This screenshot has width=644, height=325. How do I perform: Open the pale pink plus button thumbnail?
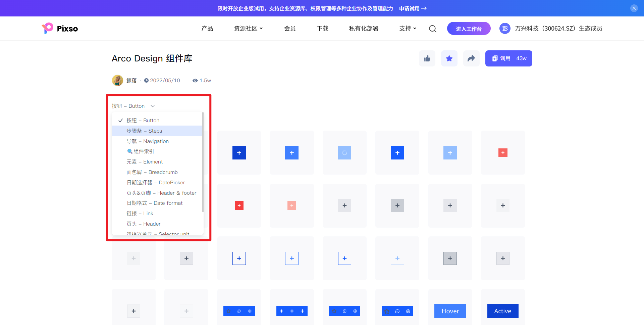[292, 205]
